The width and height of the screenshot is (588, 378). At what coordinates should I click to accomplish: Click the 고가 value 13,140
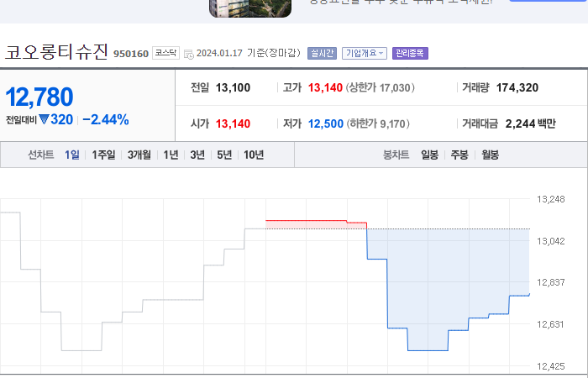[325, 87]
